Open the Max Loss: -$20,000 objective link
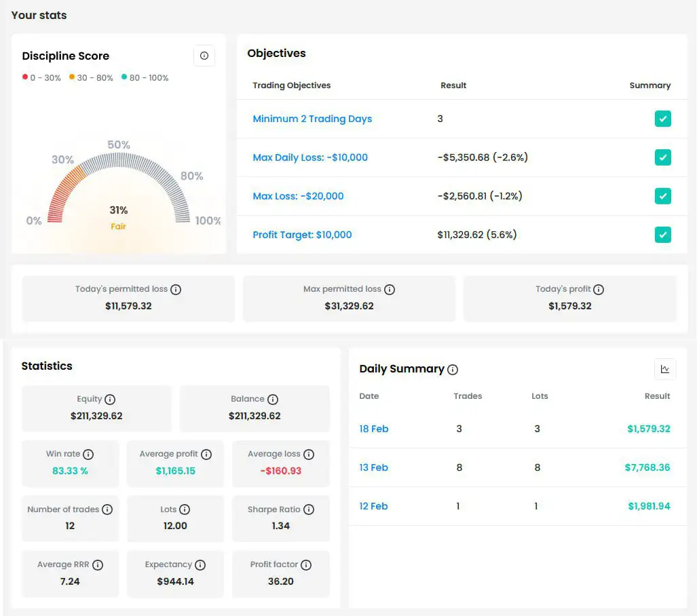This screenshot has height=616, width=697. 298,196
